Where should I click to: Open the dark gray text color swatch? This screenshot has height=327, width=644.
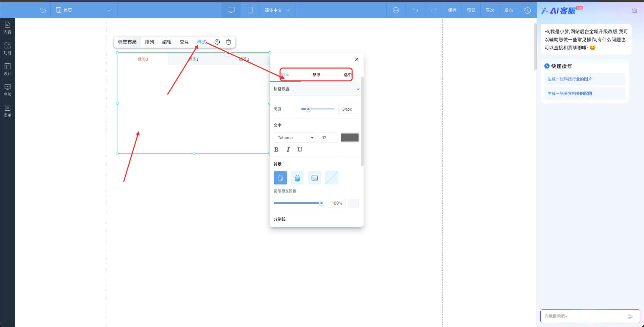(350, 138)
